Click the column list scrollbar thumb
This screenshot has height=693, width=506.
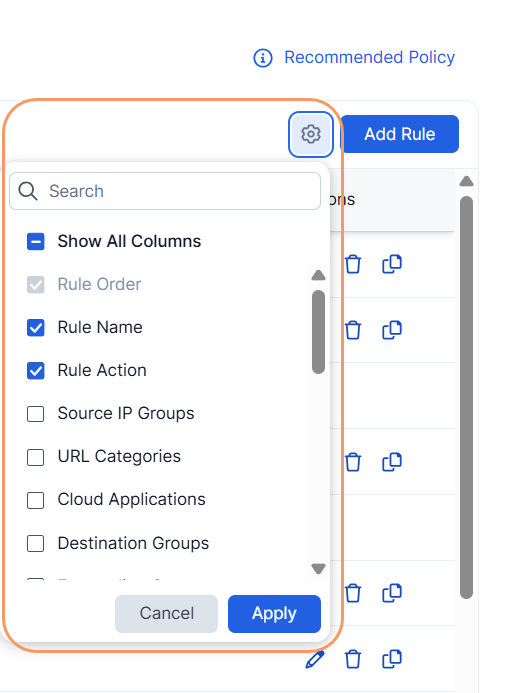point(318,332)
